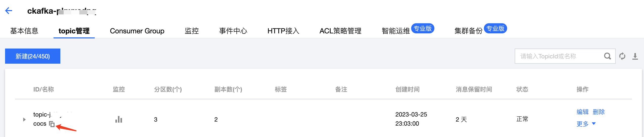Go back using the blue arrow icon
The height and width of the screenshot is (137, 644).
[9, 11]
